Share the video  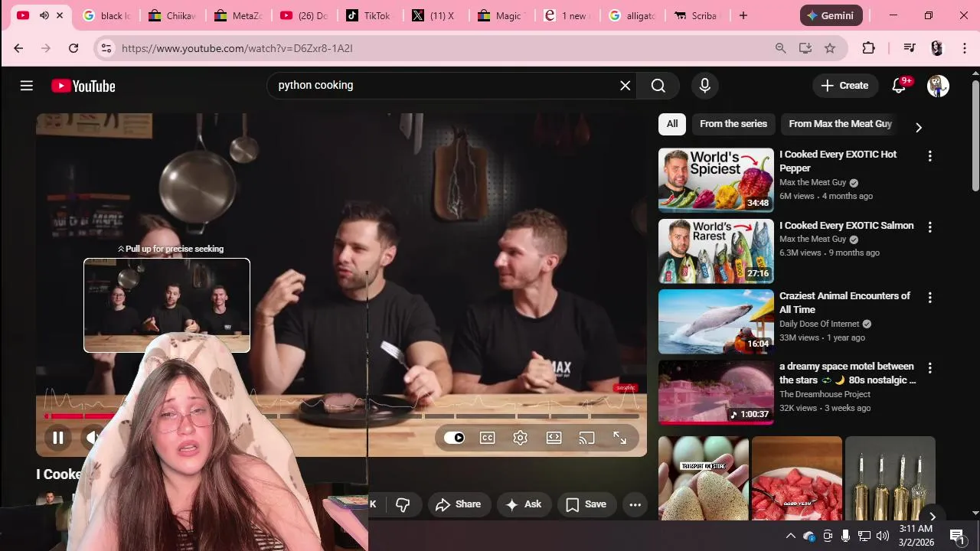coord(459,504)
